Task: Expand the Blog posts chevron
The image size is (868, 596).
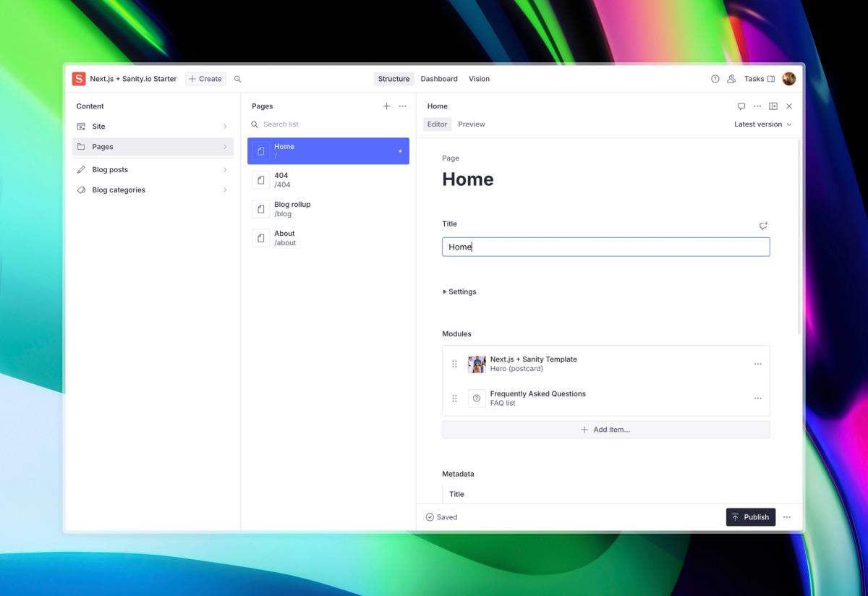Action: 225,170
